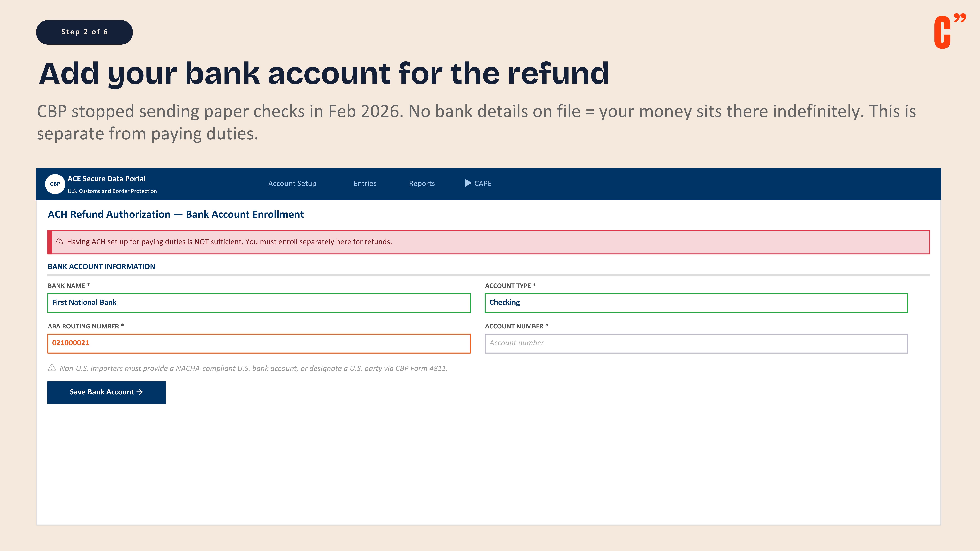
Task: Click the red C quote logo
Action: click(x=949, y=32)
